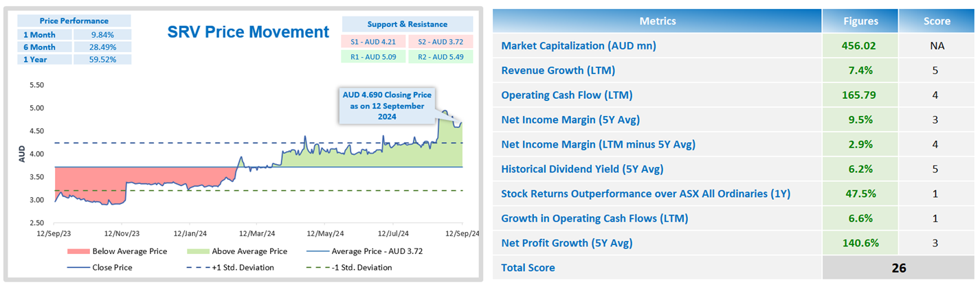Click the 12/May/24 x-axis date label
The width and height of the screenshot is (980, 287).
(325, 234)
